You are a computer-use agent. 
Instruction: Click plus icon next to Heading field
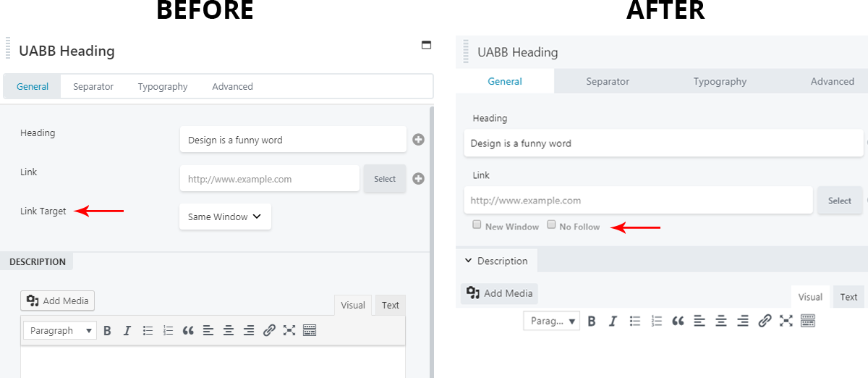418,140
